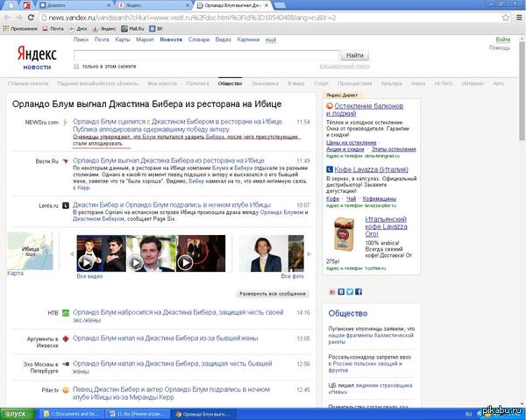Open the 'ещё' services dropdown
Image resolution: width=526 pixels, height=420 pixels.
pyautogui.click(x=271, y=40)
